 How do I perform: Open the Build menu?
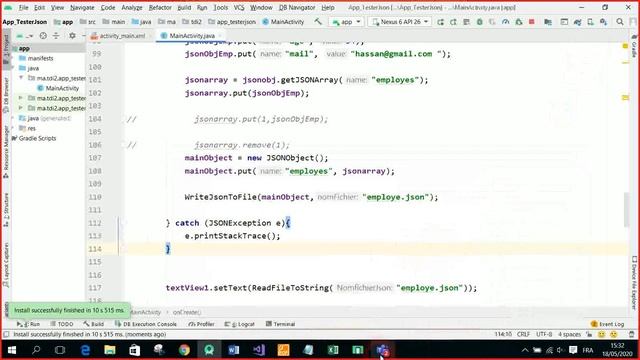(x=184, y=7)
